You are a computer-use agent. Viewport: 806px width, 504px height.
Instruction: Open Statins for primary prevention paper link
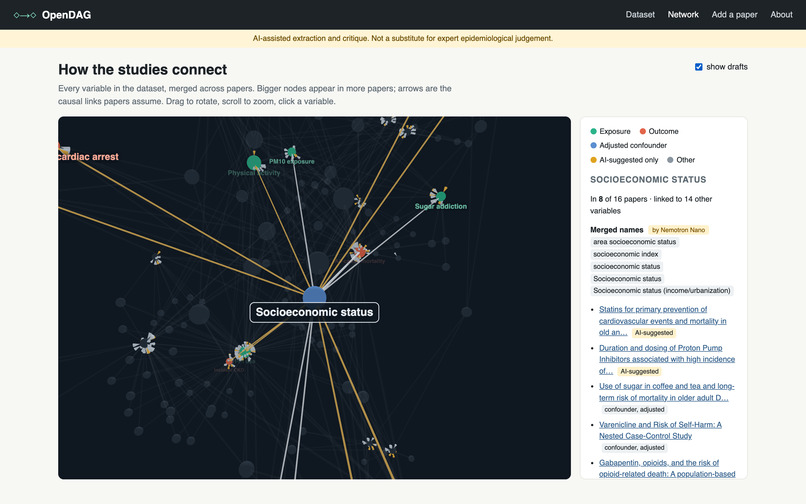click(663, 321)
